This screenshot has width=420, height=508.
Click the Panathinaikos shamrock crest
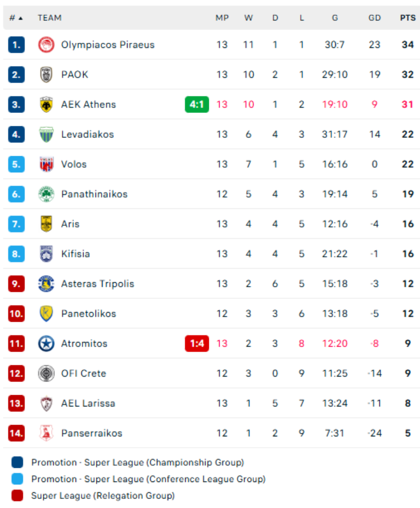(46, 194)
